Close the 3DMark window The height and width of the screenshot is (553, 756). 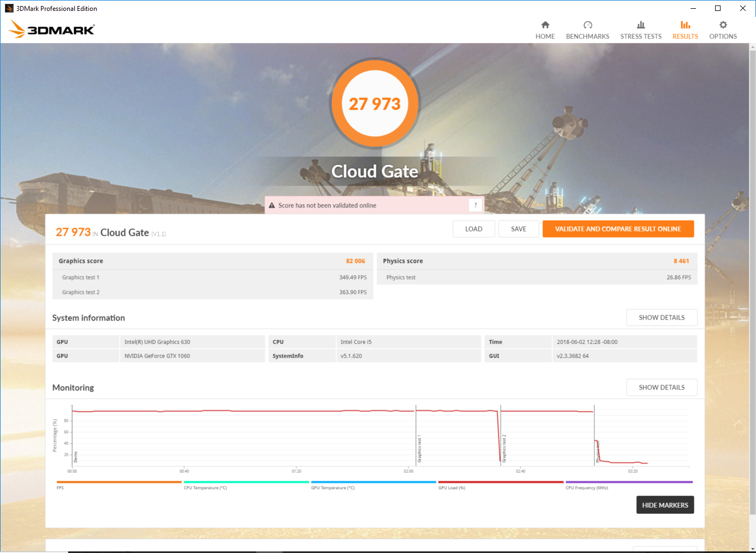pyautogui.click(x=743, y=8)
